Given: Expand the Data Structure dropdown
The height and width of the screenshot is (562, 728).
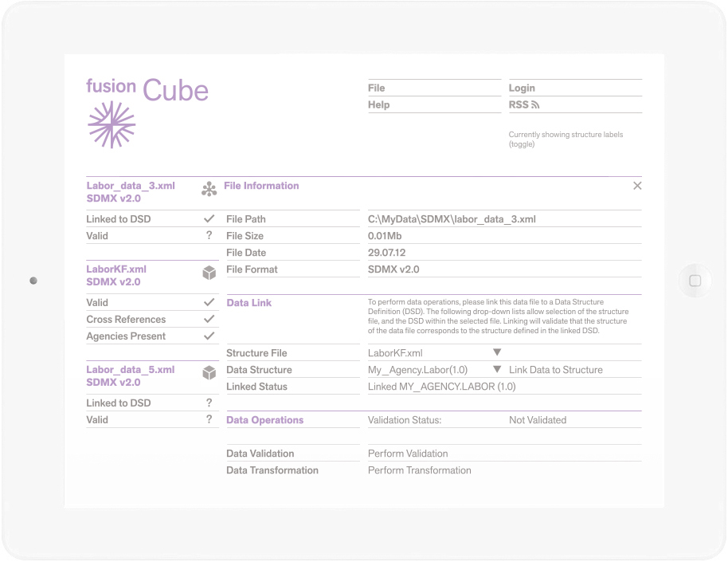Looking at the screenshot, I should 496,370.
